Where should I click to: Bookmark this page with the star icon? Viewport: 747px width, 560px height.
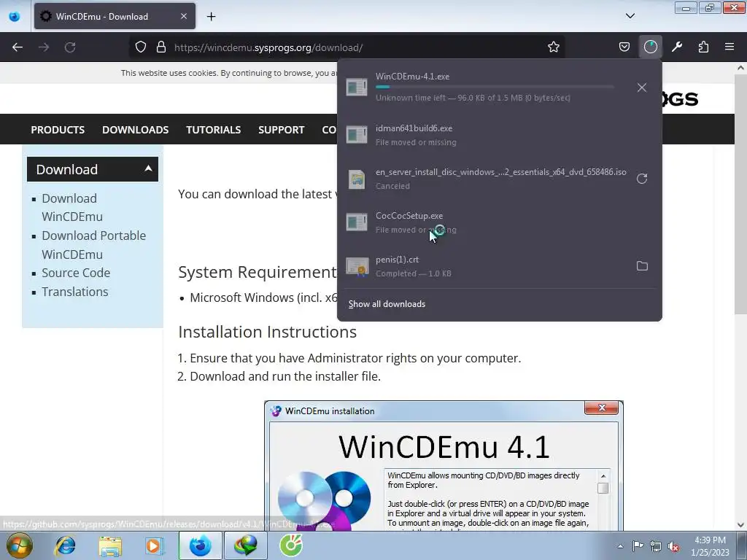click(553, 47)
